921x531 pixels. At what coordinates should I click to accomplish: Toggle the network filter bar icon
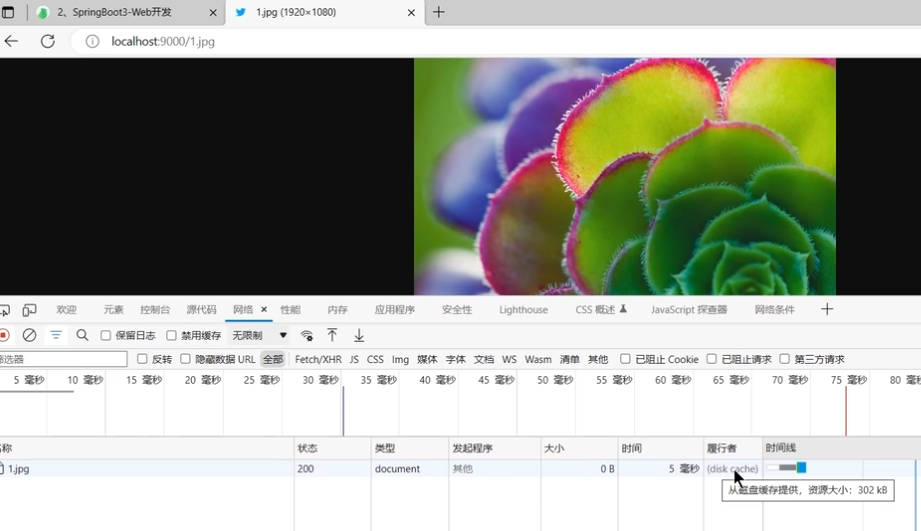pyautogui.click(x=56, y=335)
